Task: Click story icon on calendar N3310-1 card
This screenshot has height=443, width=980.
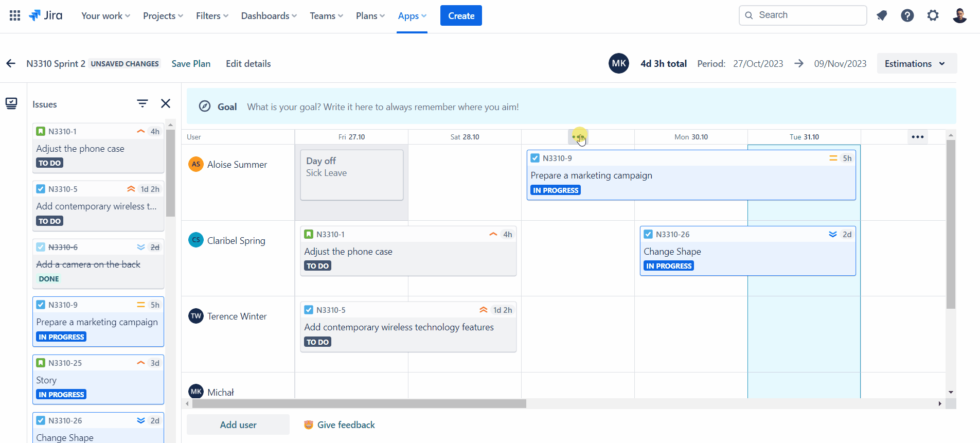Action: [309, 234]
